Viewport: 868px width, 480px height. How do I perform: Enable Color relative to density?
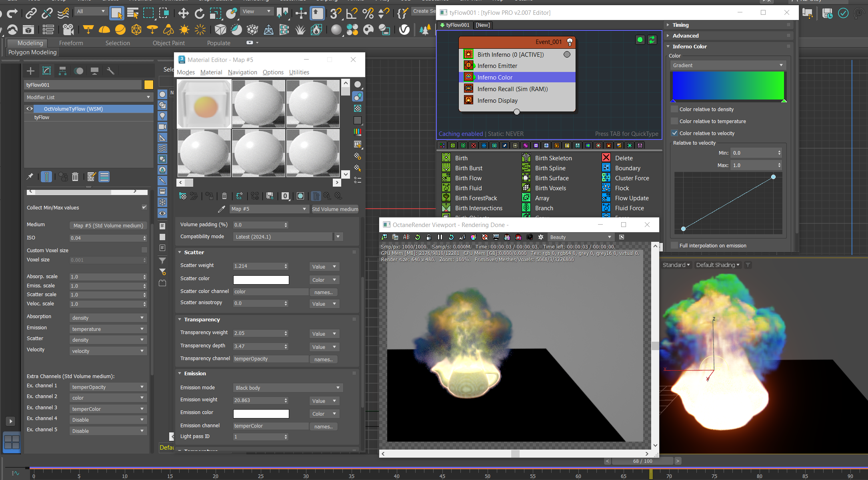point(675,109)
